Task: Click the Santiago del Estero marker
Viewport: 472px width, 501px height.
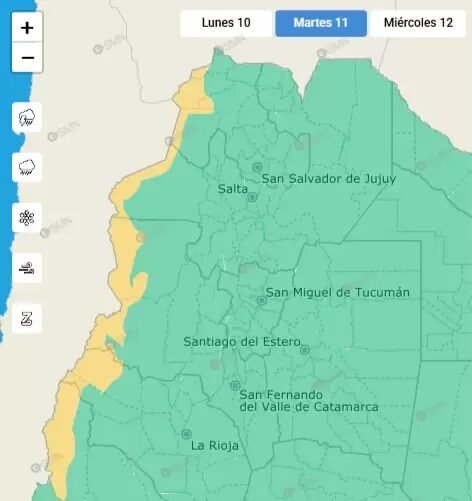Action: click(305, 350)
